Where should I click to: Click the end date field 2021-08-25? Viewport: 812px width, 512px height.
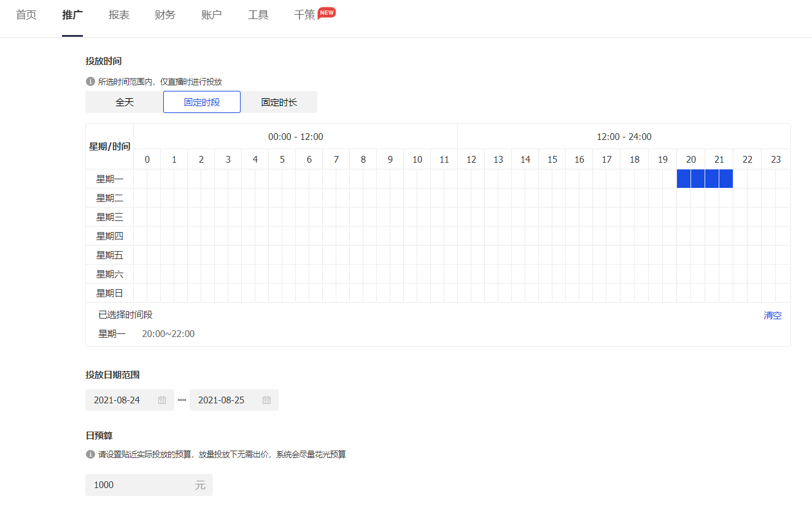234,400
